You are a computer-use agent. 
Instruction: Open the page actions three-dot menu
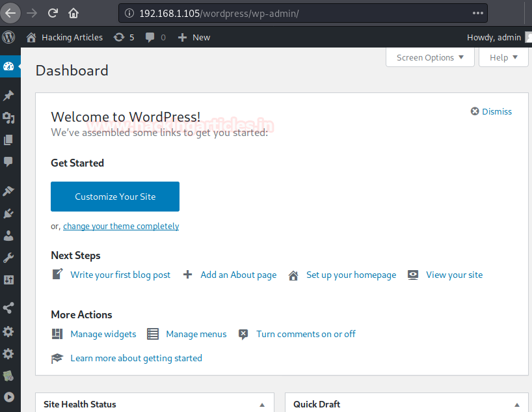pos(478,13)
